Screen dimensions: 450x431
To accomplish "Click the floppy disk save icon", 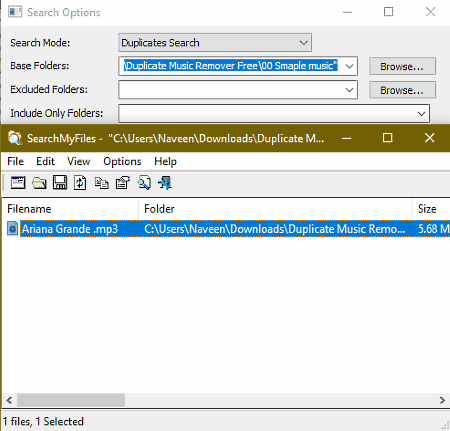I will pos(60,183).
